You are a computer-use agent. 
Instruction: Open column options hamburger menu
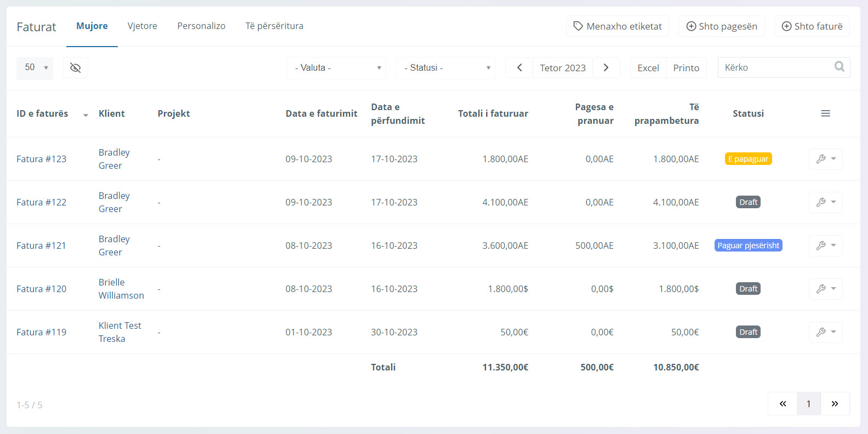pos(825,113)
